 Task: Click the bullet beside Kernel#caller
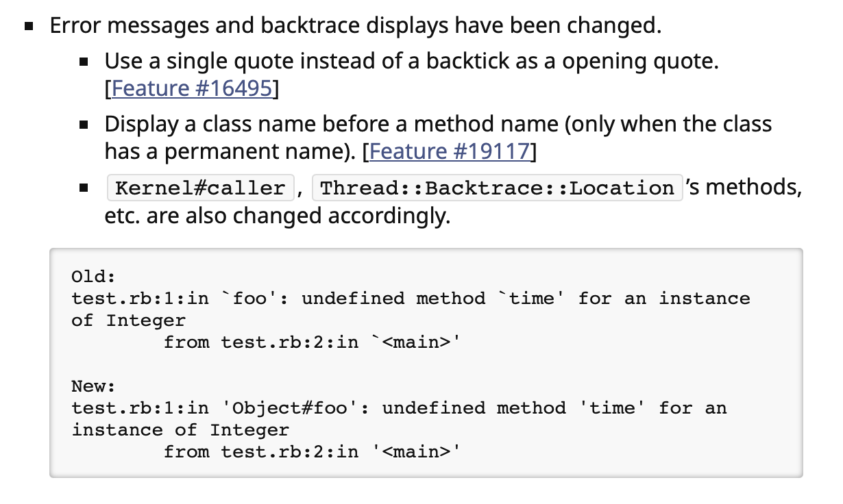click(x=84, y=188)
